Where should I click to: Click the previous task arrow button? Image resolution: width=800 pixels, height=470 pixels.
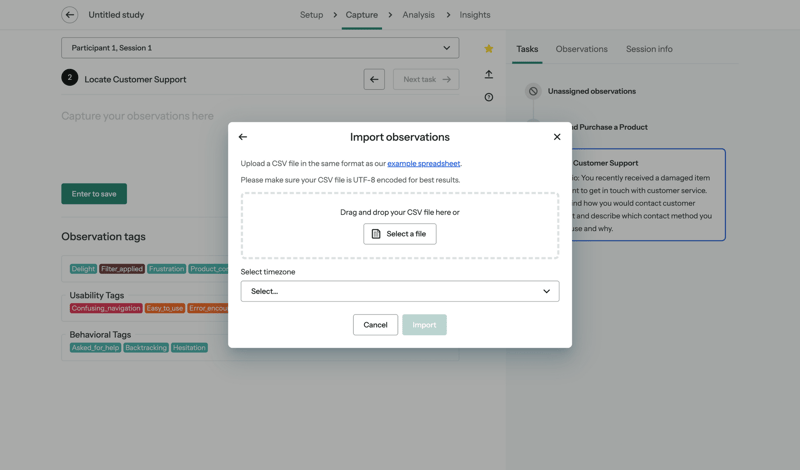tap(374, 79)
